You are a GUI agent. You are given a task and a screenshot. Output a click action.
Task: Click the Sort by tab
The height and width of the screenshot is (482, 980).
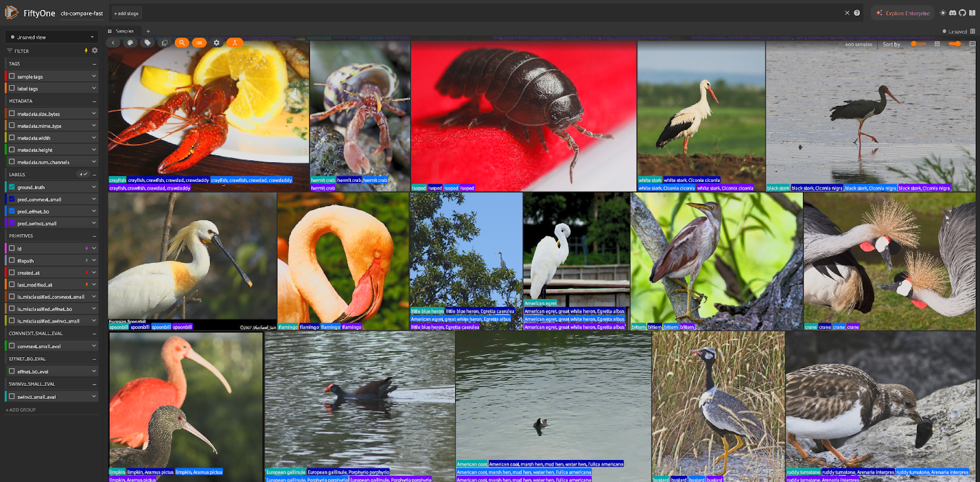(891, 44)
